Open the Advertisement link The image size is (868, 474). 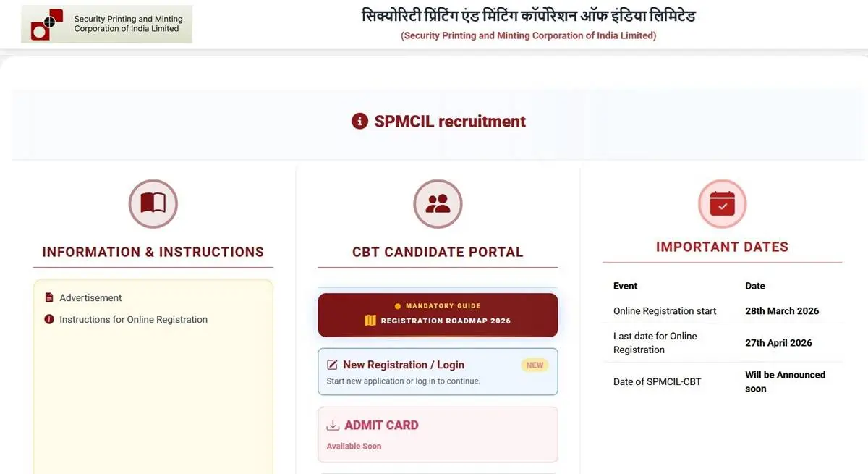pyautogui.click(x=90, y=297)
